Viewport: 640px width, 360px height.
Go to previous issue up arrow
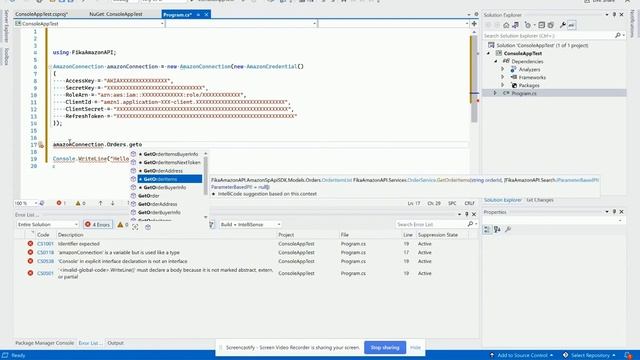(x=100, y=203)
